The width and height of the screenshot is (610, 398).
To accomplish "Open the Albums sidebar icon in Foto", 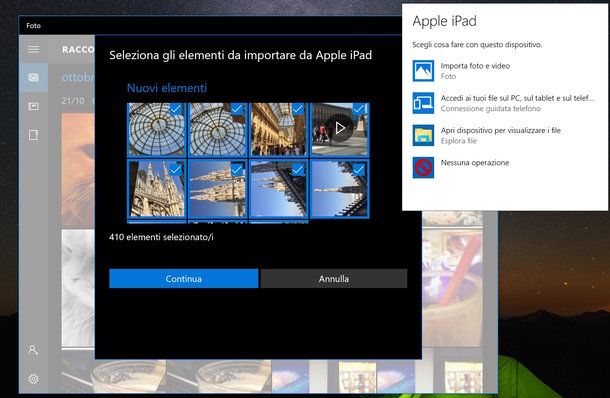I will tap(33, 106).
